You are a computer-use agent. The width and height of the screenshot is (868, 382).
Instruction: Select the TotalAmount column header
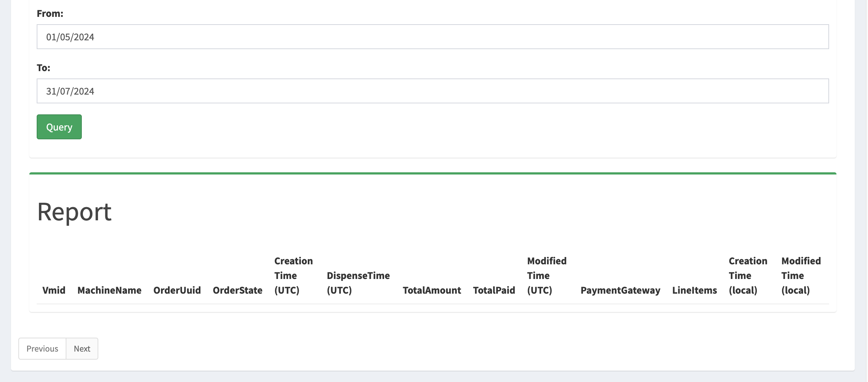431,290
